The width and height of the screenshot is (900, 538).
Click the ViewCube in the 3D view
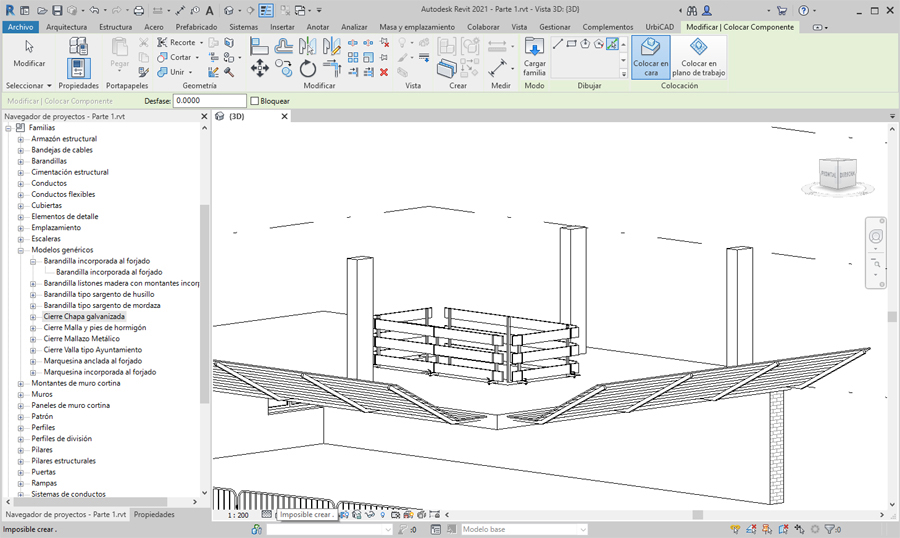(x=837, y=174)
